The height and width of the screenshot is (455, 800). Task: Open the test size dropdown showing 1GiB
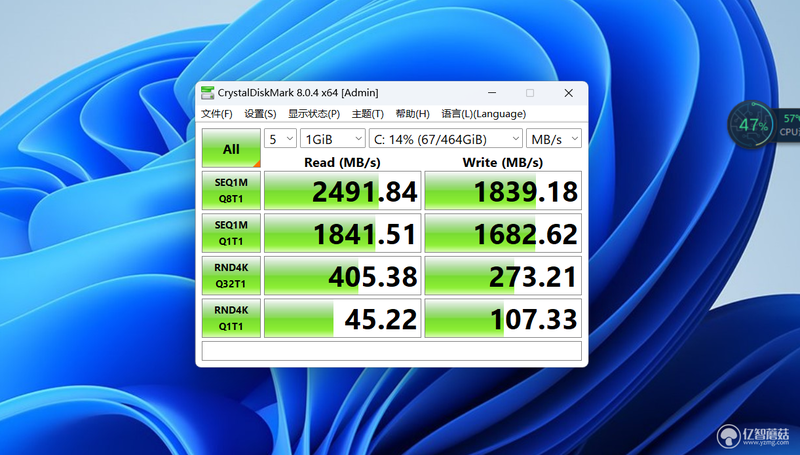333,139
